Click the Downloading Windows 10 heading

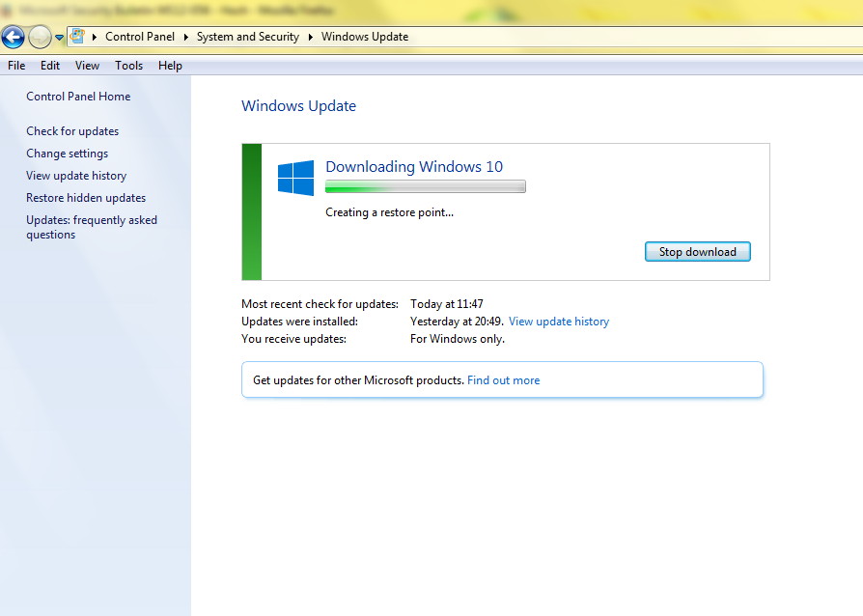(x=414, y=166)
